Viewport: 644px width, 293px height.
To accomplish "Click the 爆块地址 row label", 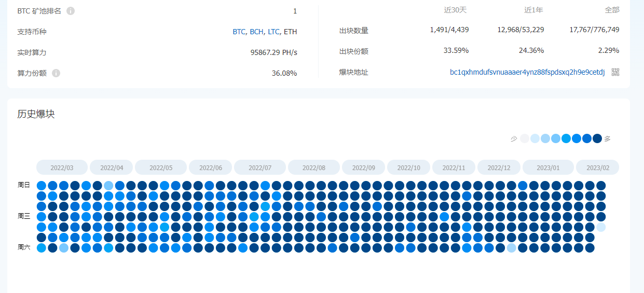I will click(x=354, y=72).
